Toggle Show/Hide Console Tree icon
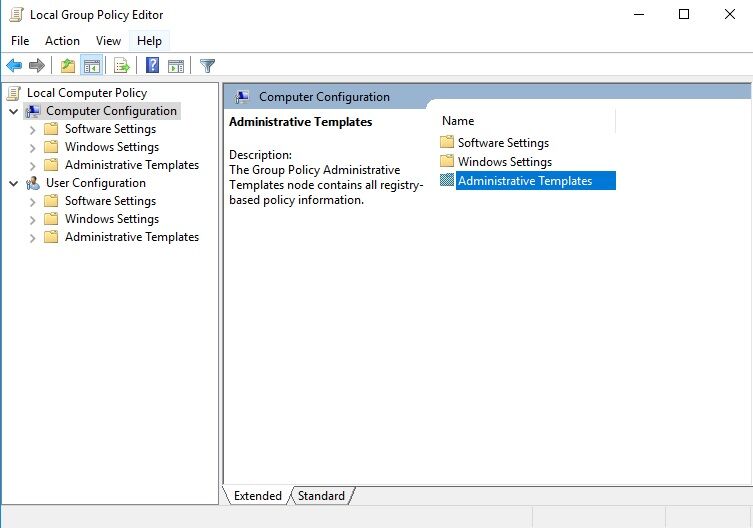The image size is (753, 528). 91,65
